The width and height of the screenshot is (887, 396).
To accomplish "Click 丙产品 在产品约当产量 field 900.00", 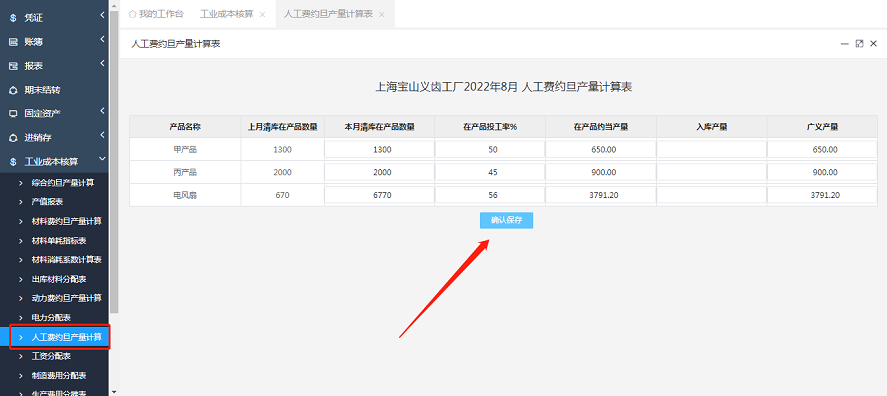I will click(x=601, y=173).
